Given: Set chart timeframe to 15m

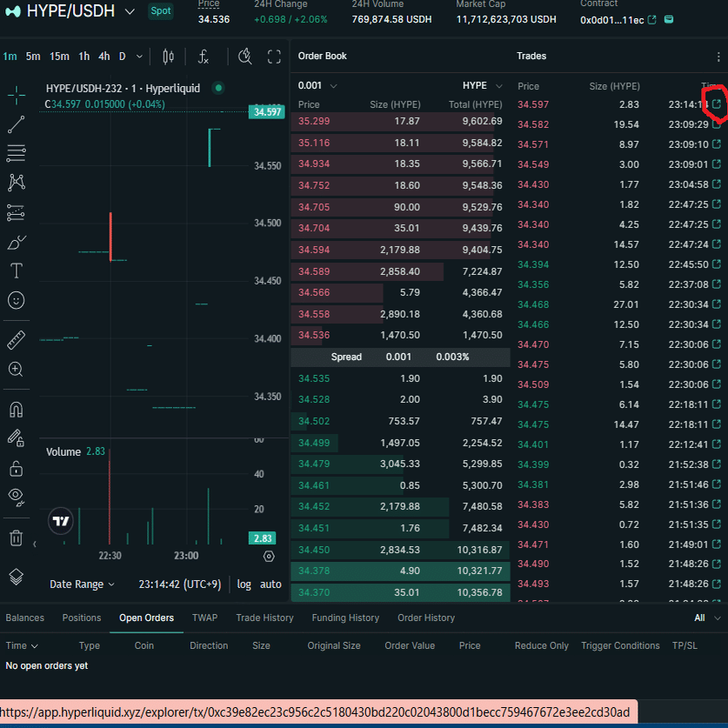Looking at the screenshot, I should tap(59, 57).
